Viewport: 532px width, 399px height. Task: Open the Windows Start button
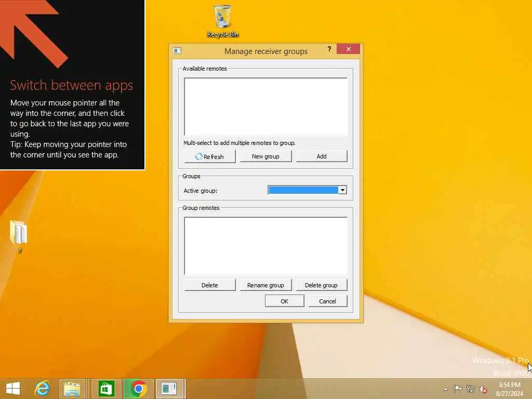(x=13, y=389)
